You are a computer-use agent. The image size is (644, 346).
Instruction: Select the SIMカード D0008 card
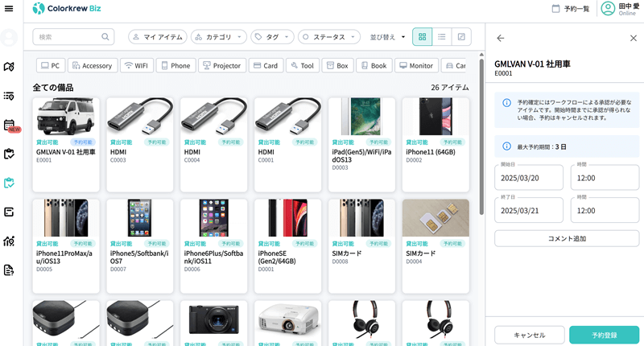pyautogui.click(x=361, y=246)
